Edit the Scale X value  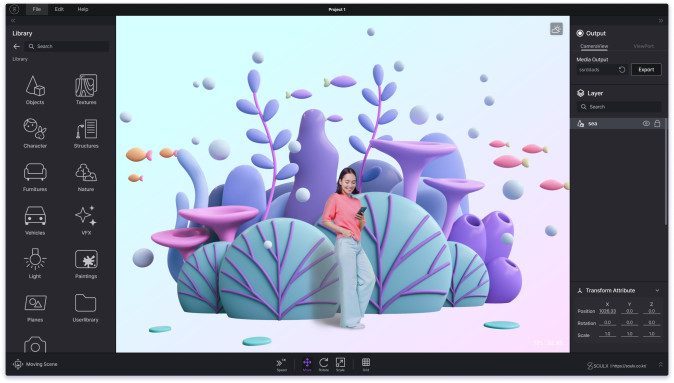607,334
